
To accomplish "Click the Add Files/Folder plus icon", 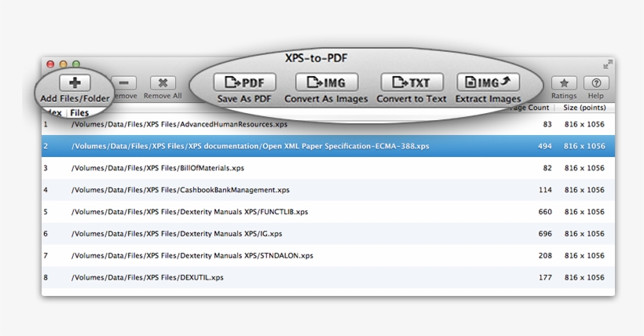I will click(75, 82).
